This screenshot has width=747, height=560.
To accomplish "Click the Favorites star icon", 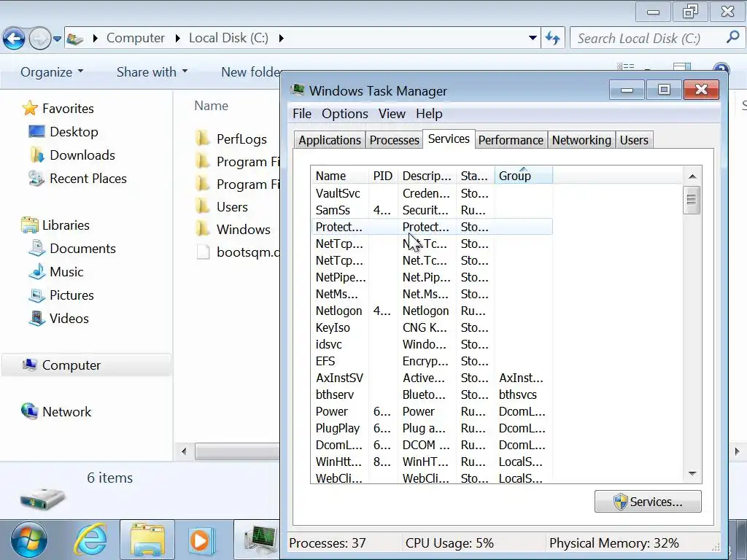I will point(29,108).
